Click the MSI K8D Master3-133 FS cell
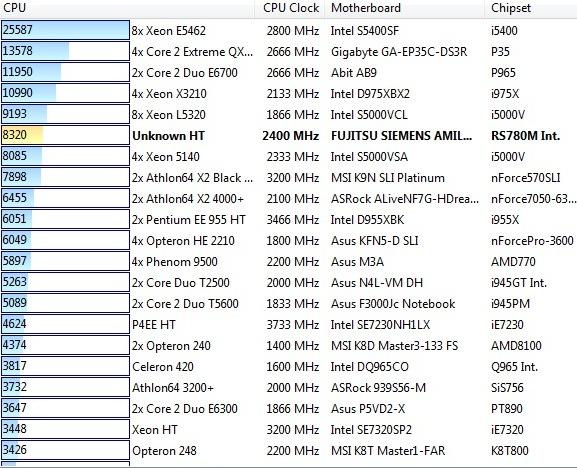 coord(394,345)
